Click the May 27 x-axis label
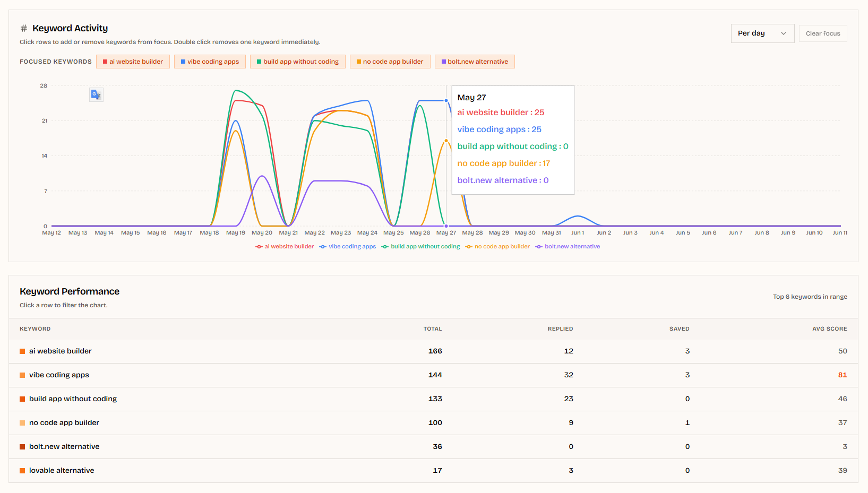The height and width of the screenshot is (493, 868). click(446, 233)
